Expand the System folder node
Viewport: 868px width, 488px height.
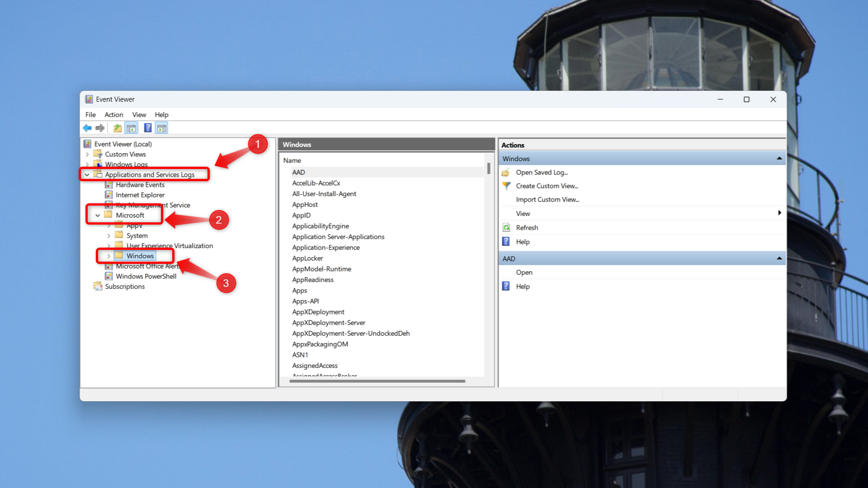click(108, 236)
